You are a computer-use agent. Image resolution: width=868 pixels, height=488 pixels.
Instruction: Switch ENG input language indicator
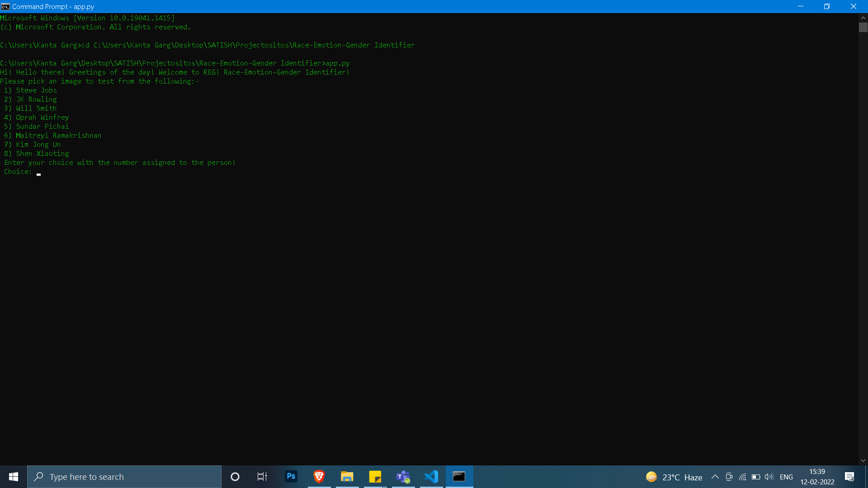[786, 477]
